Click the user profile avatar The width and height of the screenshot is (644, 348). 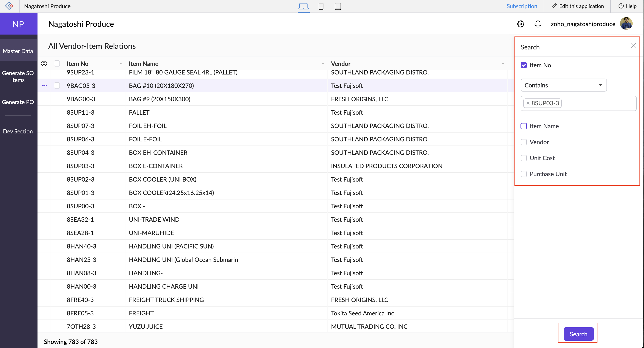(x=626, y=24)
